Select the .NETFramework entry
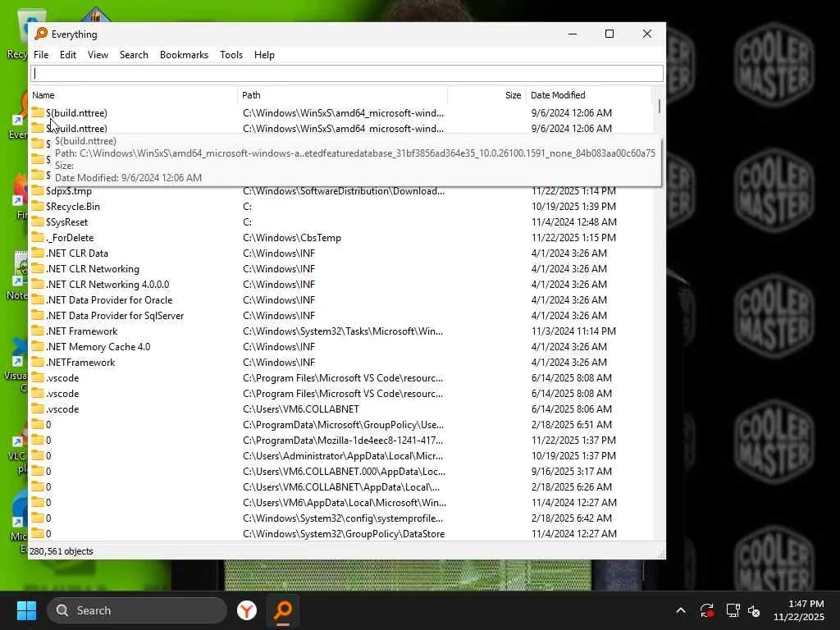This screenshot has height=630, width=840. pyautogui.click(x=80, y=362)
